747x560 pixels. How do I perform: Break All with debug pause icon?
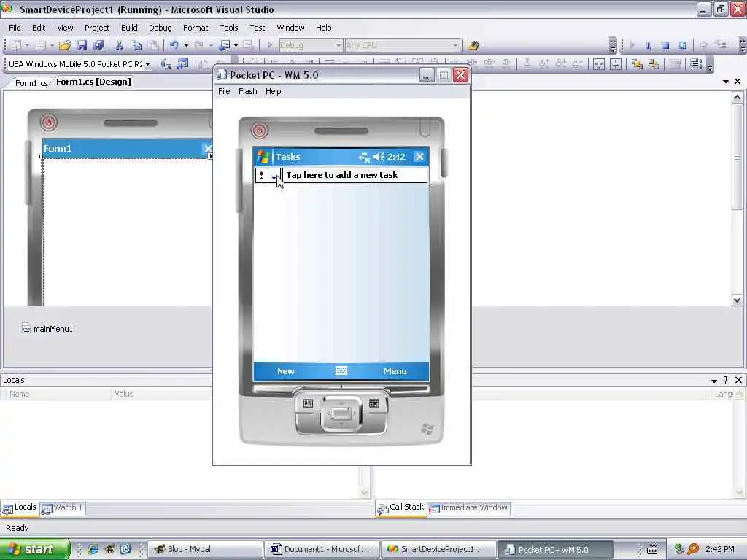coord(649,45)
